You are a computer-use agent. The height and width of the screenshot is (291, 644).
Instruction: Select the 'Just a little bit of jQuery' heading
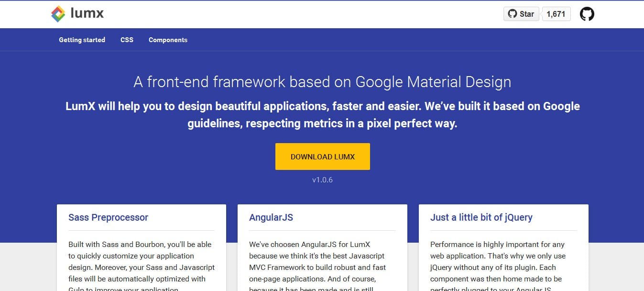[481, 217]
